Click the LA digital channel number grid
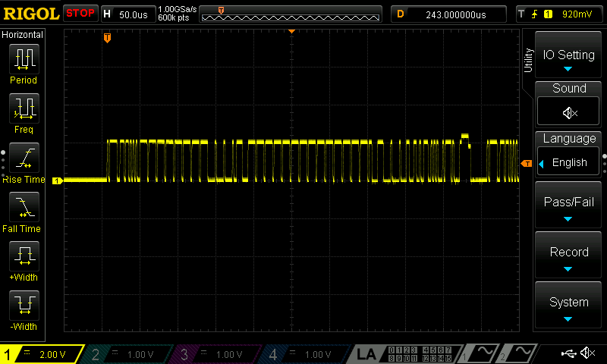The width and height of the screenshot is (607, 364). (420, 354)
